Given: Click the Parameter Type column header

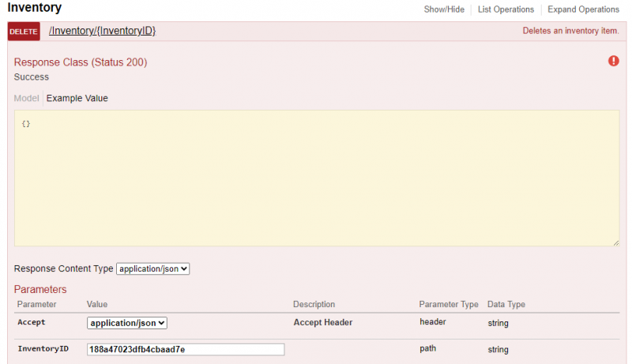Looking at the screenshot, I should [x=449, y=305].
